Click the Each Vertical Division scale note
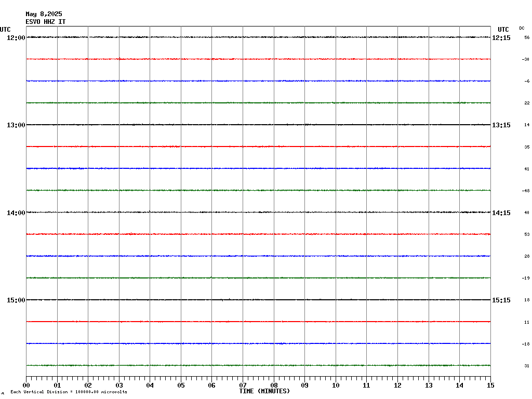 [x=69, y=392]
